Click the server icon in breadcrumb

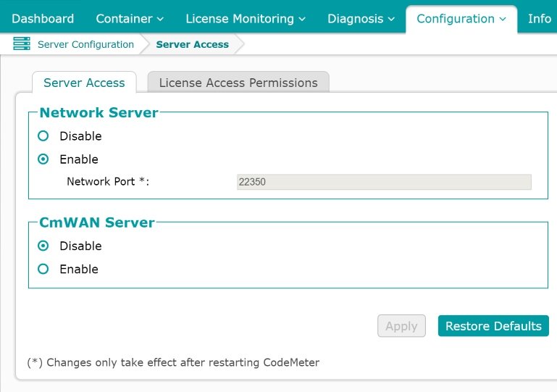pos(22,44)
